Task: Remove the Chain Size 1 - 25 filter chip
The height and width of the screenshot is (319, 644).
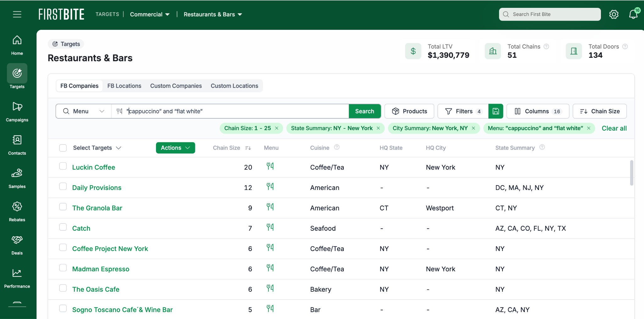Action: pos(277,128)
